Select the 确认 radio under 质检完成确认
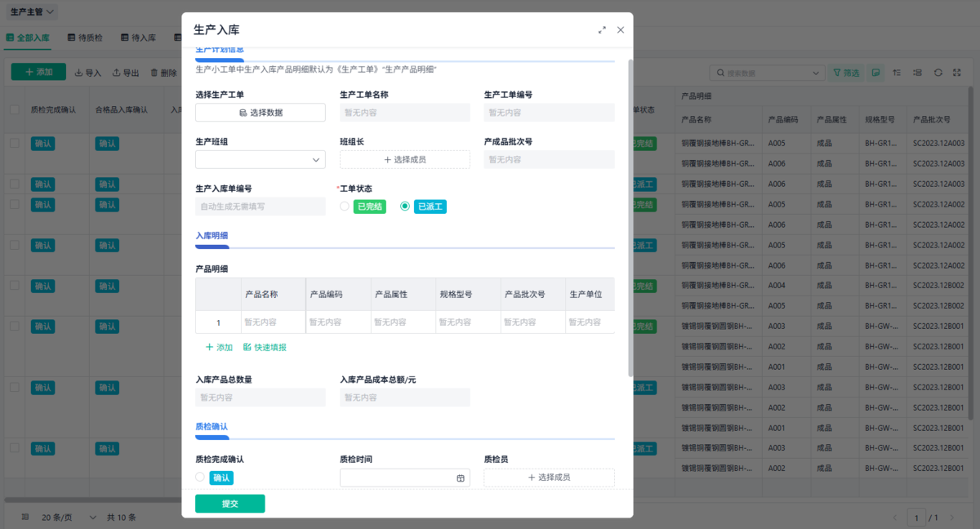Viewport: 980px width, 529px height. (200, 477)
